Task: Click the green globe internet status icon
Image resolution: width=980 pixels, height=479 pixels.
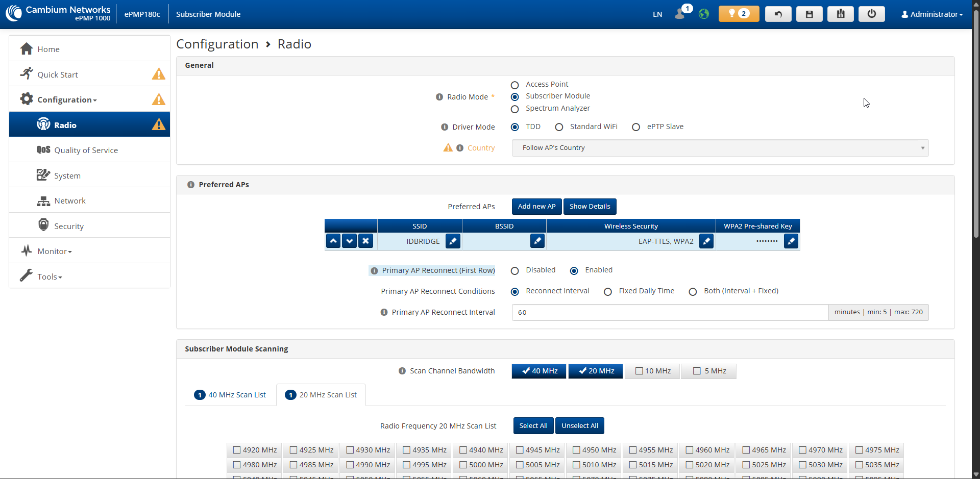Action: pyautogui.click(x=704, y=14)
